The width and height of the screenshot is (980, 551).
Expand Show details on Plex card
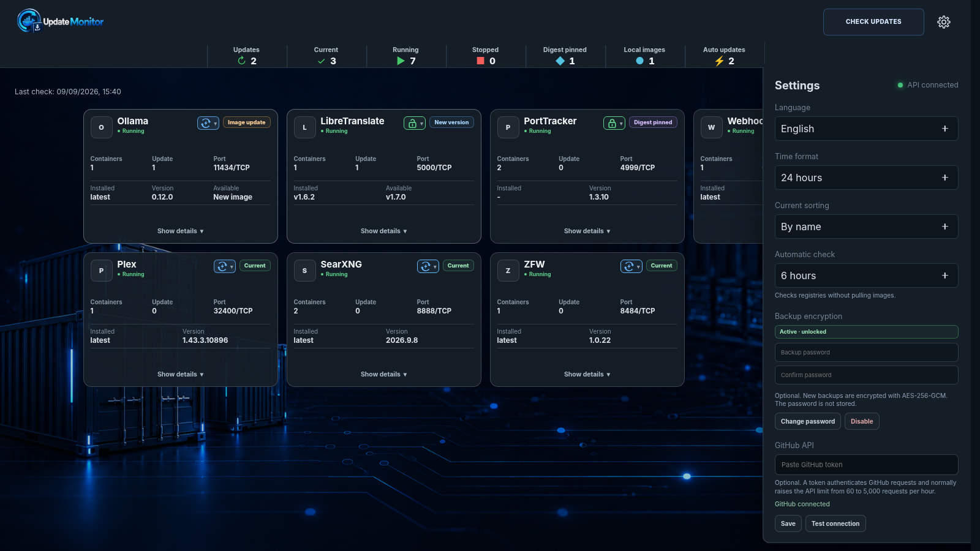click(x=181, y=374)
